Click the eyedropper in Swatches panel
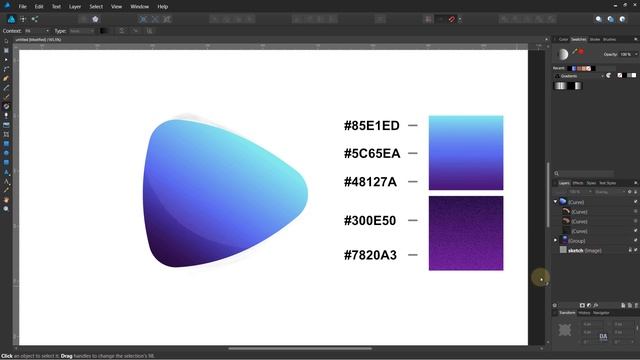Viewport: 640px width, 360px height. [x=574, y=52]
